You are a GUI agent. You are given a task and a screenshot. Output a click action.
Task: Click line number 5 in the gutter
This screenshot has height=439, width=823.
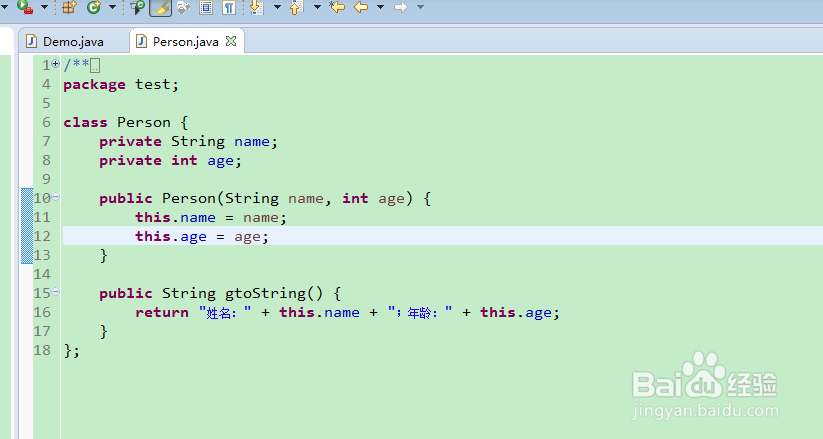[x=47, y=103]
